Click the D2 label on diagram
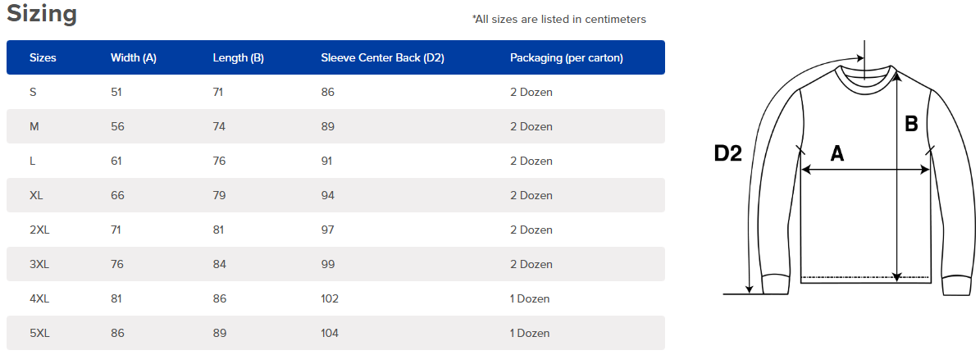This screenshot has width=980, height=355. [x=727, y=153]
